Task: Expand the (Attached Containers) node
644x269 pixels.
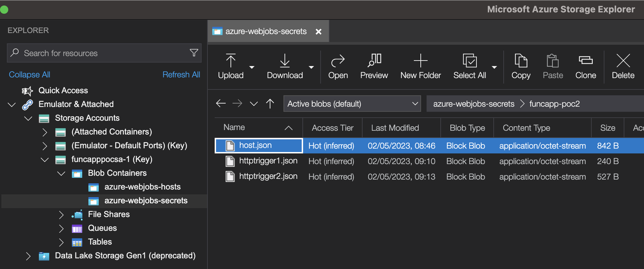Action: pyautogui.click(x=45, y=132)
